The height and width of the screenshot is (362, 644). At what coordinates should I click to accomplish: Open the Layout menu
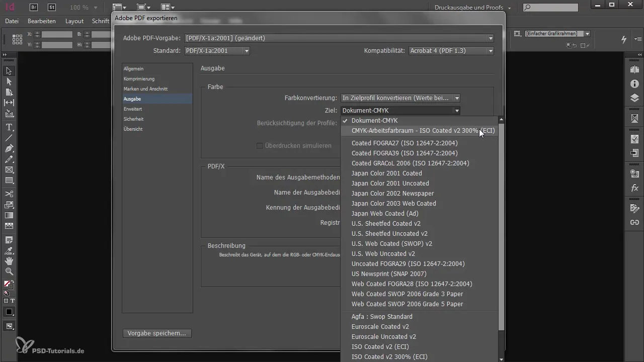click(x=74, y=21)
